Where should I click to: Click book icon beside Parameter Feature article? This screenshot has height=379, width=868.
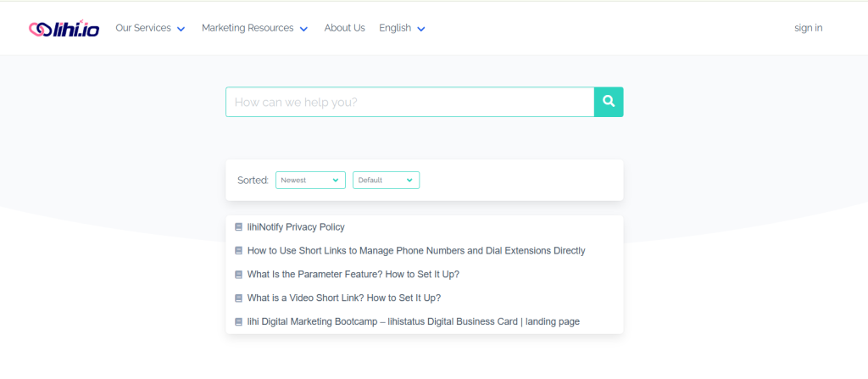pyautogui.click(x=239, y=275)
